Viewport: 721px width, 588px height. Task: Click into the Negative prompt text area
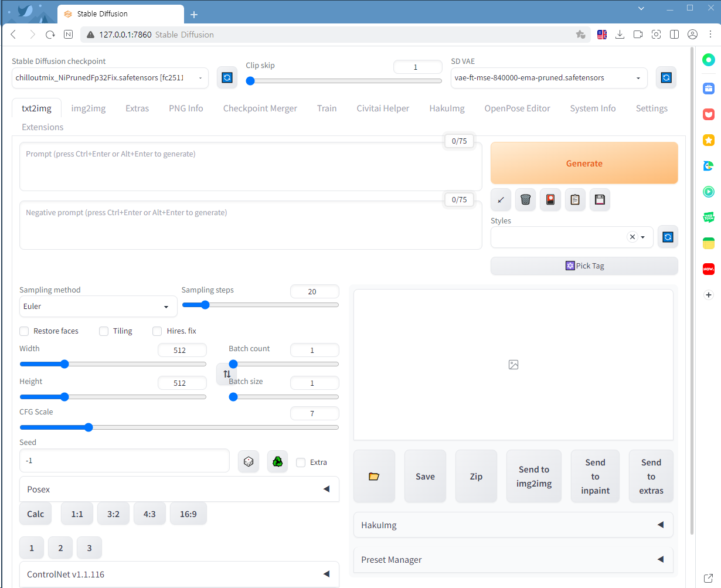click(251, 225)
